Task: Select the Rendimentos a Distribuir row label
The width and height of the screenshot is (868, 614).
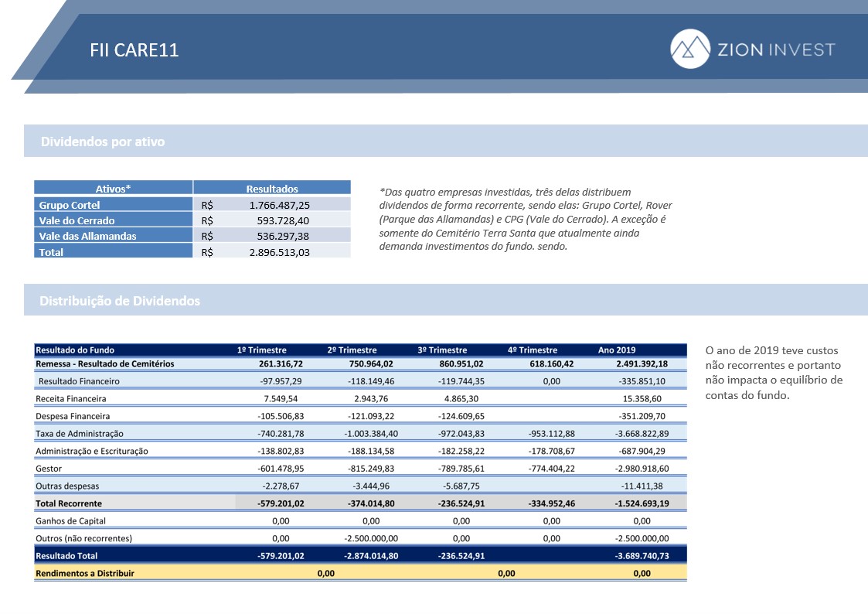Action: tap(85, 574)
